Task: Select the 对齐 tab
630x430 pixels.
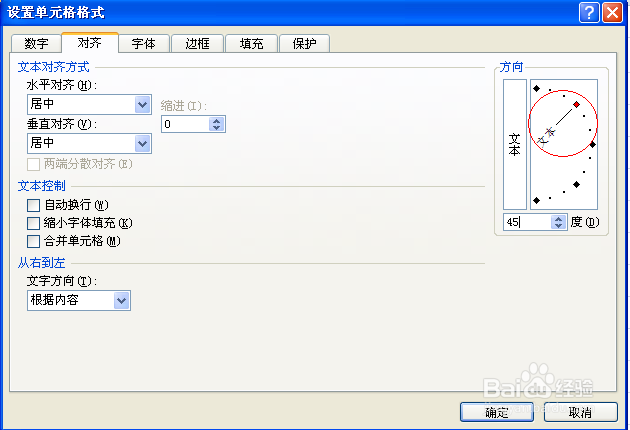Action: [x=90, y=43]
